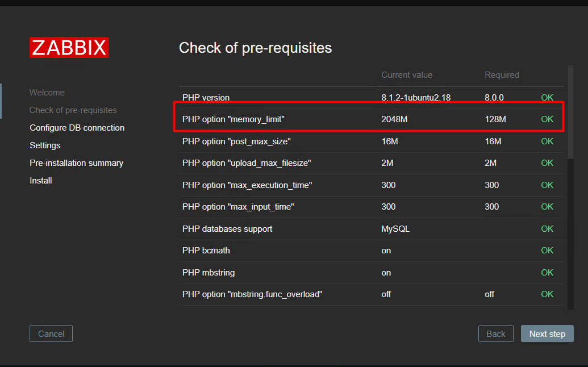Image resolution: width=588 pixels, height=367 pixels.
Task: Click the PHP databases support MySQL value
Action: point(395,229)
